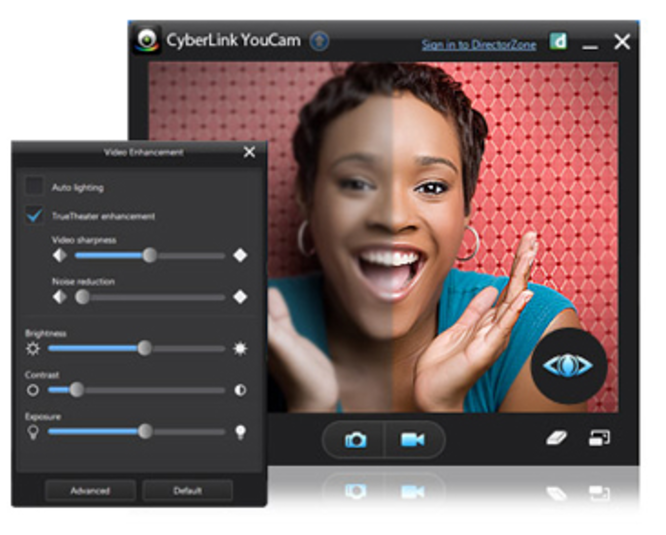This screenshot has width=666, height=535.
Task: Click the bright sun icon
Action: coord(240,349)
